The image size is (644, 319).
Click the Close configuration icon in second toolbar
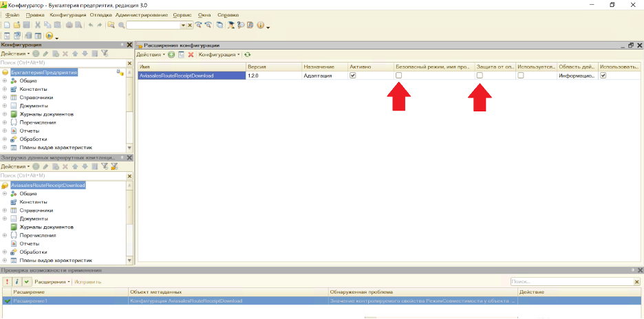point(18,36)
